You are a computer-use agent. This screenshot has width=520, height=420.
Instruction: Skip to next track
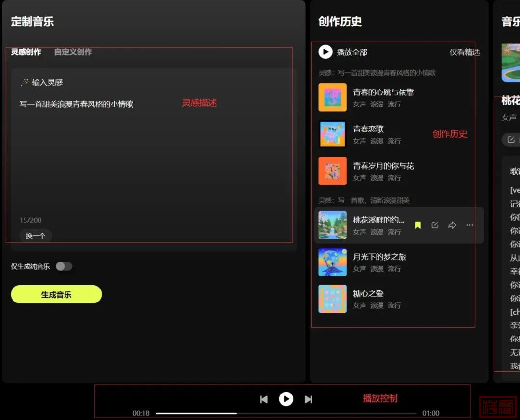click(x=309, y=399)
